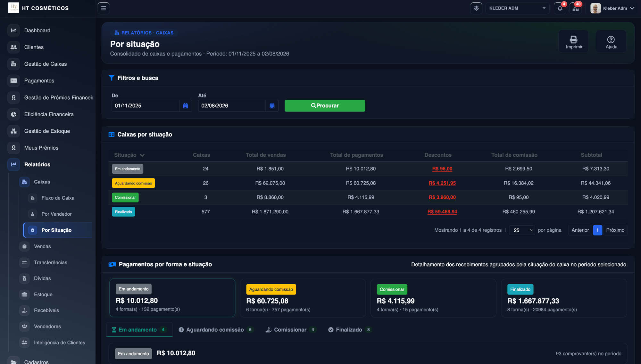Open the 25 per page selector
Viewport: 641px width, 364px height.
click(522, 230)
